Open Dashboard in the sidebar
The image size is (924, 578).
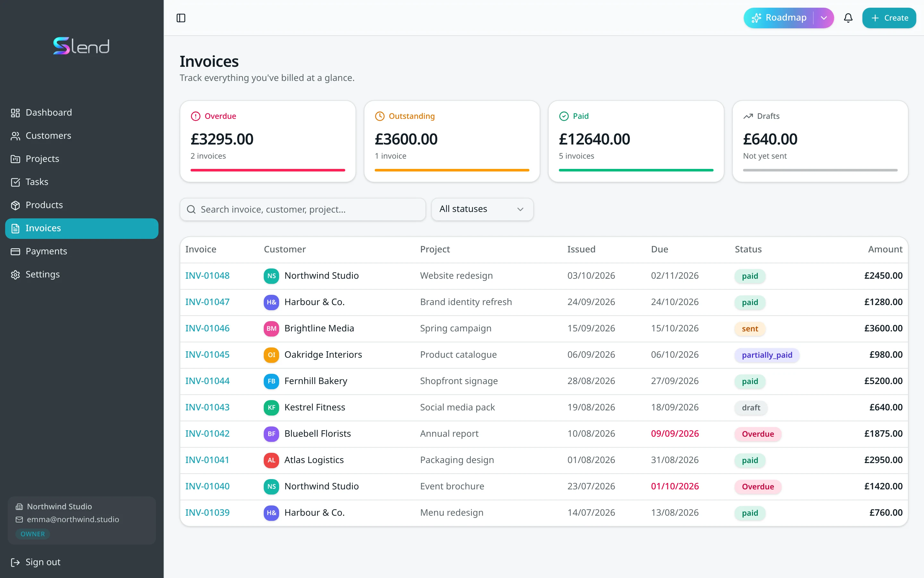(x=82, y=113)
